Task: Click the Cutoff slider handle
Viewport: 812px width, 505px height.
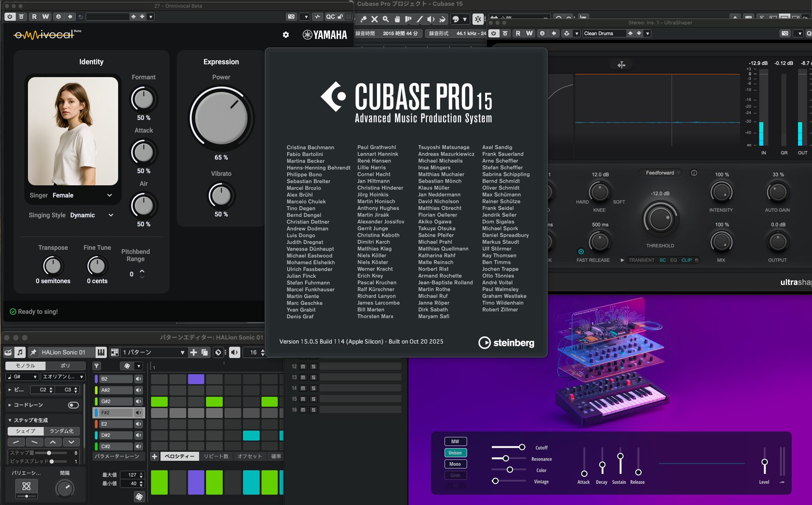Action: pyautogui.click(x=522, y=447)
